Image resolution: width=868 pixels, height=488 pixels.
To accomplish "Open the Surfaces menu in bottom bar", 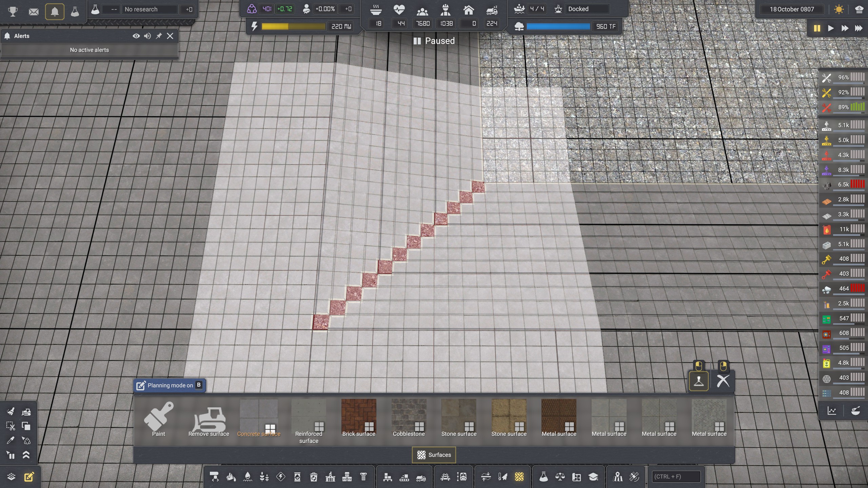I will pyautogui.click(x=519, y=477).
